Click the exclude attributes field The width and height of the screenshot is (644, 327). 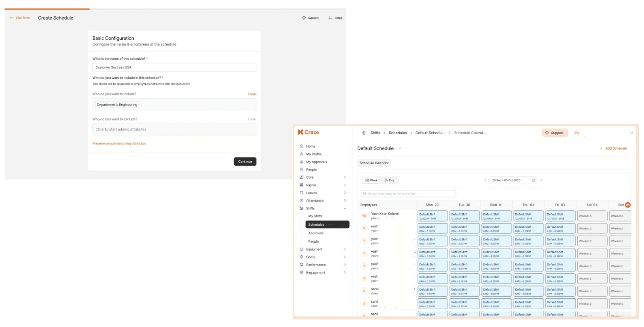(x=174, y=129)
